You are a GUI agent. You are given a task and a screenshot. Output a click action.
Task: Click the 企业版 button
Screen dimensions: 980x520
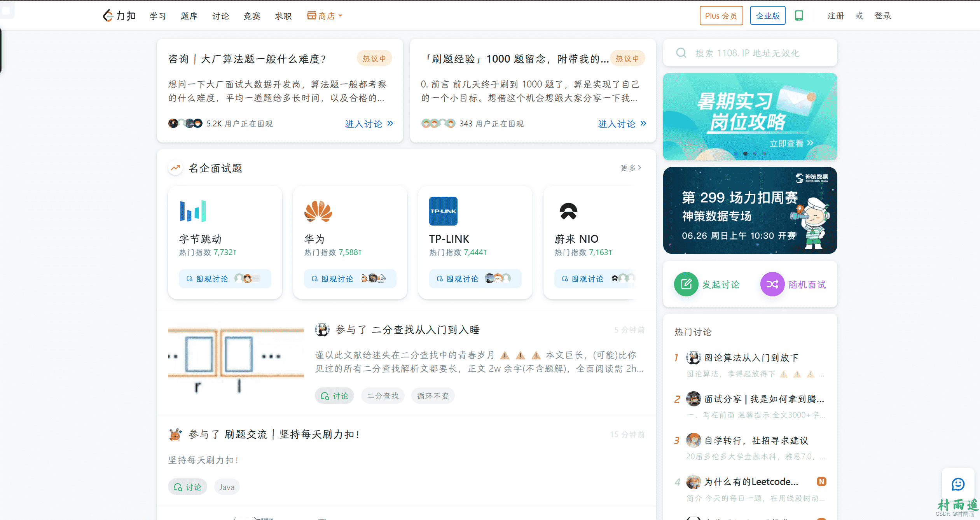pyautogui.click(x=767, y=16)
